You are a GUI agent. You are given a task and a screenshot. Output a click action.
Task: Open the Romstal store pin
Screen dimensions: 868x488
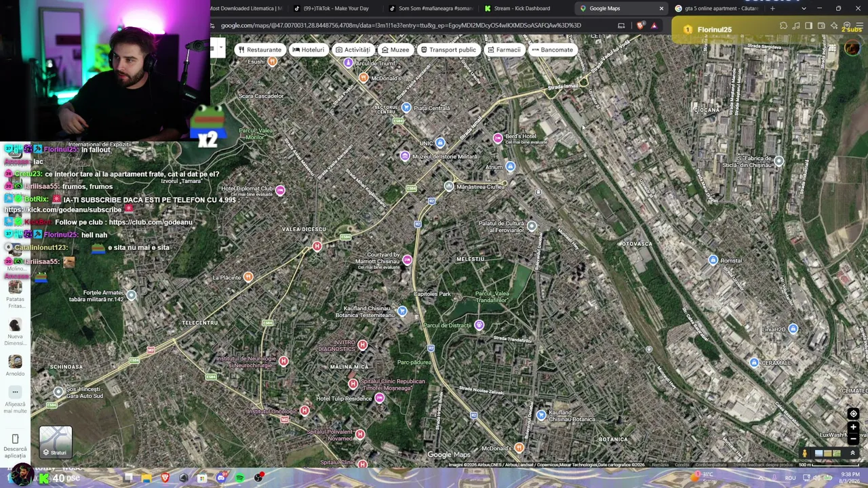click(713, 260)
